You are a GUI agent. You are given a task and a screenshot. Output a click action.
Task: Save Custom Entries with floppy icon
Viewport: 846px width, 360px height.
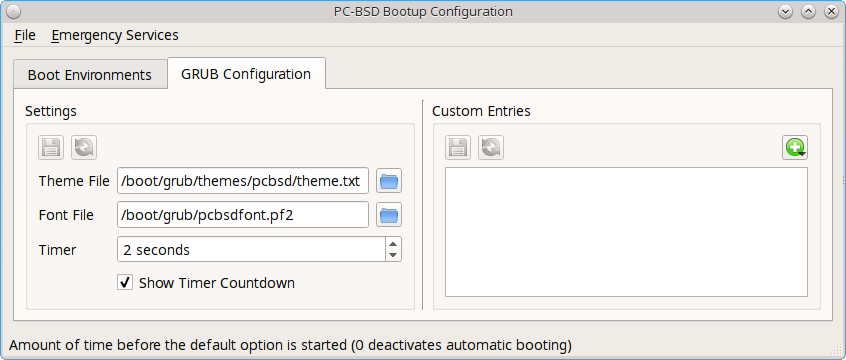tap(458, 147)
